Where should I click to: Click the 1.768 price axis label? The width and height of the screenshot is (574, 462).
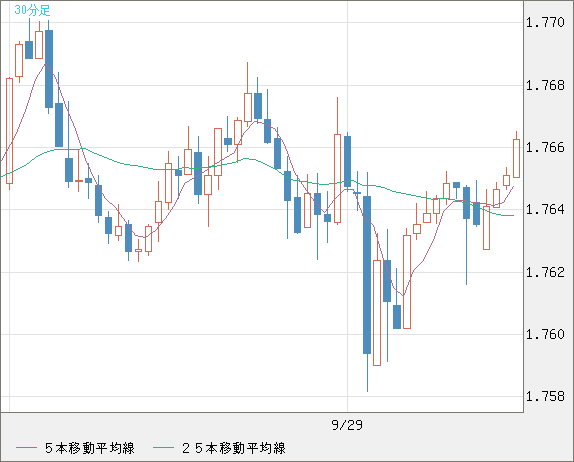coord(545,85)
